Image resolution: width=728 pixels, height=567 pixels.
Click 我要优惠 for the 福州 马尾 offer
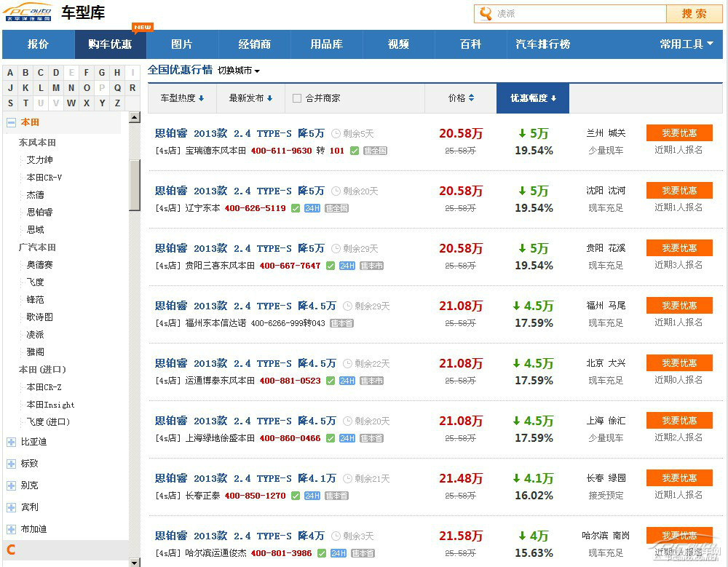pos(679,306)
